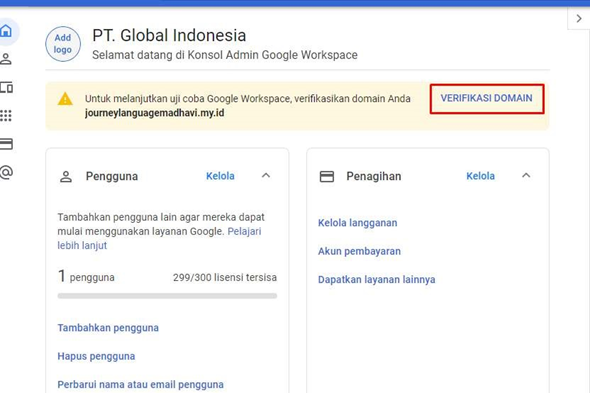Open Kelola langganan link
This screenshot has width=590, height=393.
357,223
